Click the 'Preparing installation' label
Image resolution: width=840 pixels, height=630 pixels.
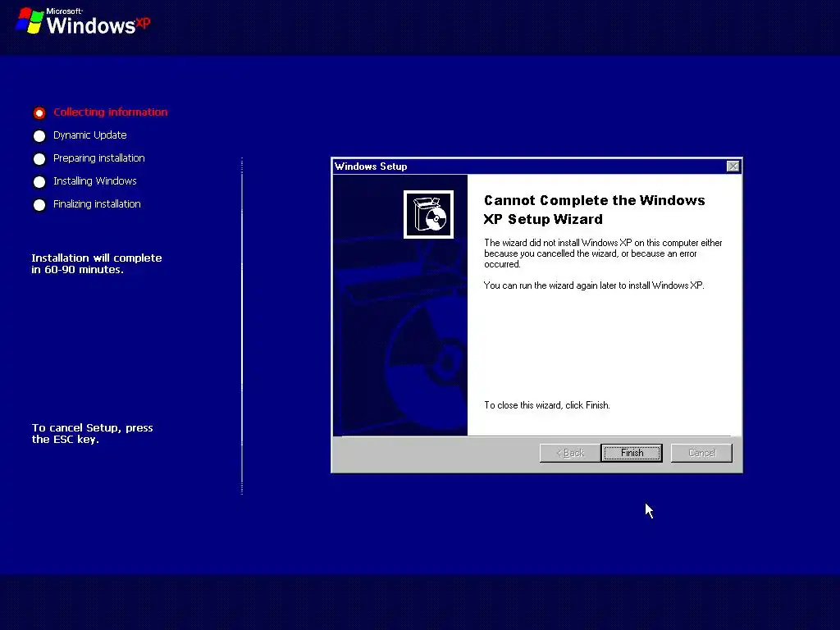click(x=99, y=158)
